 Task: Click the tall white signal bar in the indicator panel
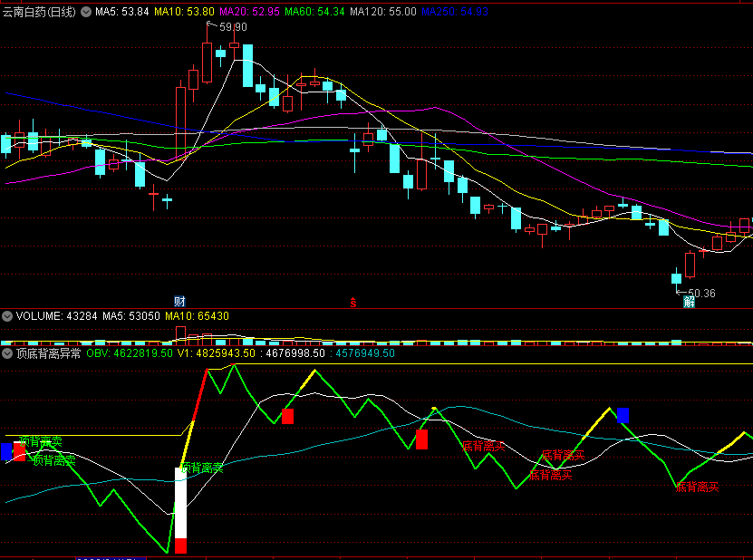click(180, 503)
